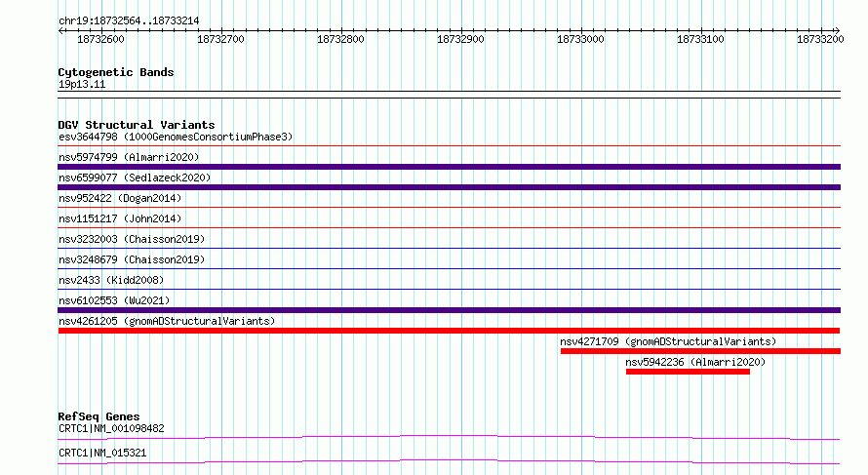Click the RefSeq Genes track title
868x475 pixels.
tap(99, 416)
